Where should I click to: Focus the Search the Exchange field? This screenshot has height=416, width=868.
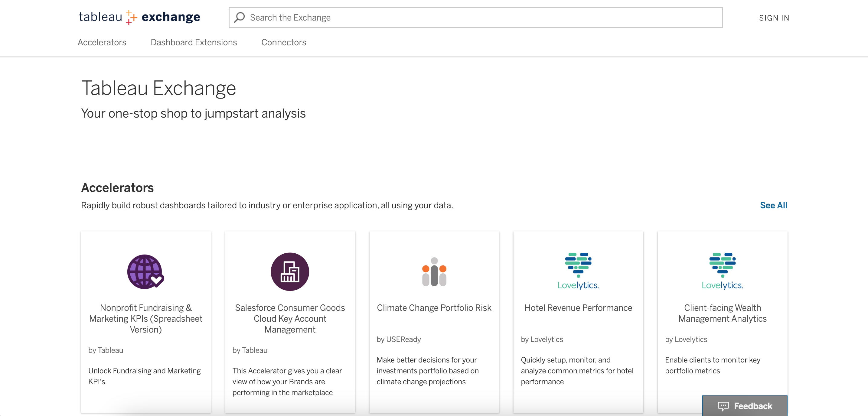click(x=475, y=18)
